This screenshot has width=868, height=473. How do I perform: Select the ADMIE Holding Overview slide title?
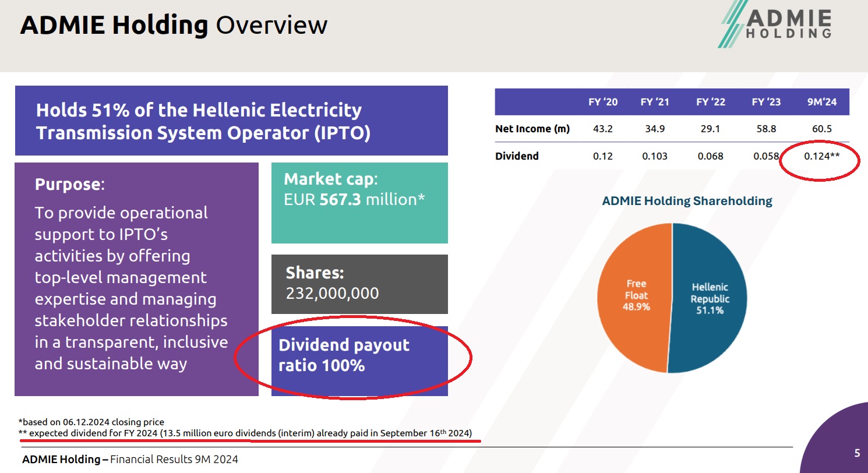pos(174,26)
